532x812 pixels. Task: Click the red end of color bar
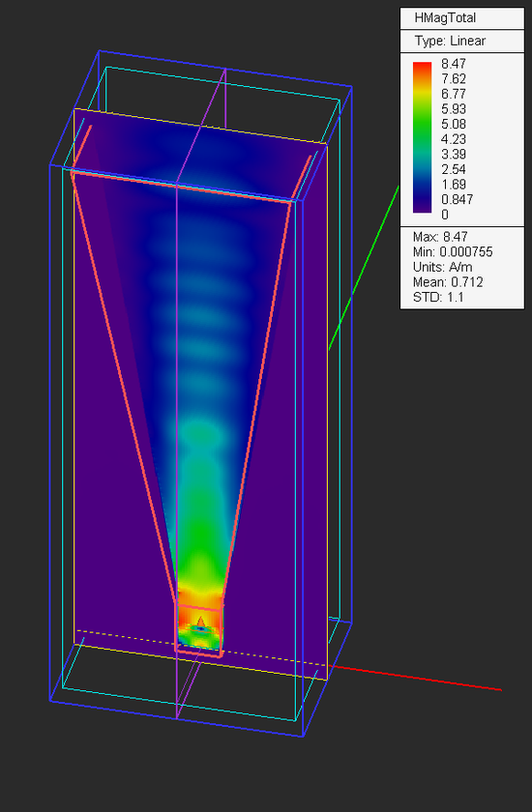pyautogui.click(x=422, y=67)
